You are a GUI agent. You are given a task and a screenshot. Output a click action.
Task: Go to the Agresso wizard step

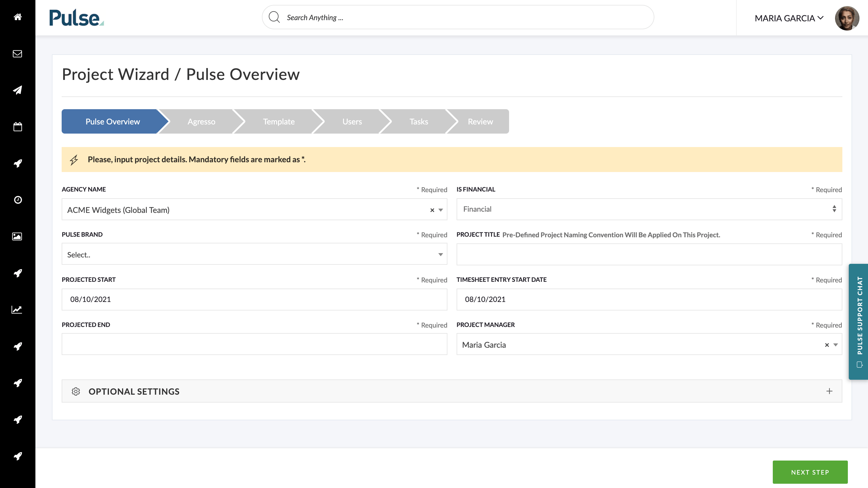(x=201, y=122)
